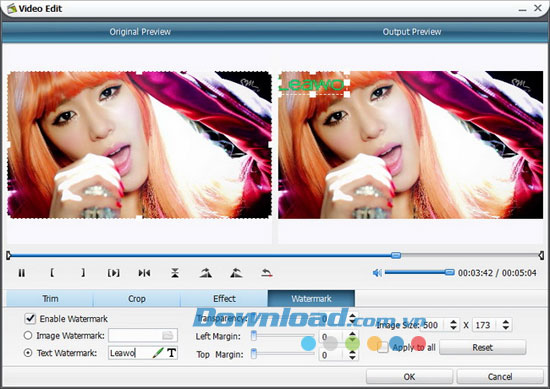The width and height of the screenshot is (550, 389).
Task: Click the second rotate icon
Action: click(236, 273)
